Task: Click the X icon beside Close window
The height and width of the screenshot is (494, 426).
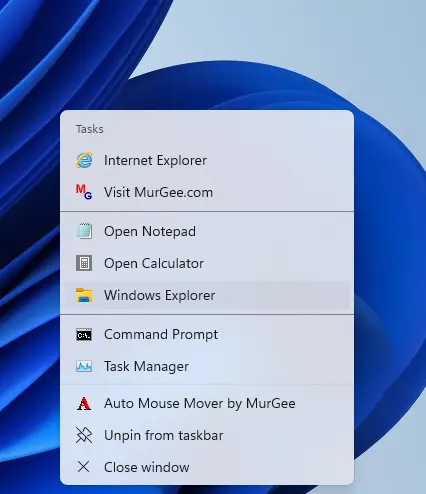Action: pyautogui.click(x=83, y=467)
